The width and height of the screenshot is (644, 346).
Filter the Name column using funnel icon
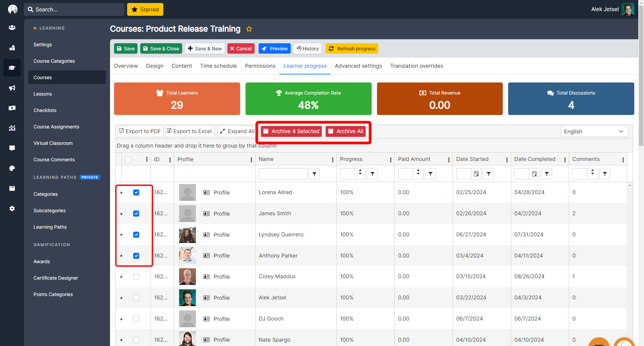pyautogui.click(x=314, y=174)
